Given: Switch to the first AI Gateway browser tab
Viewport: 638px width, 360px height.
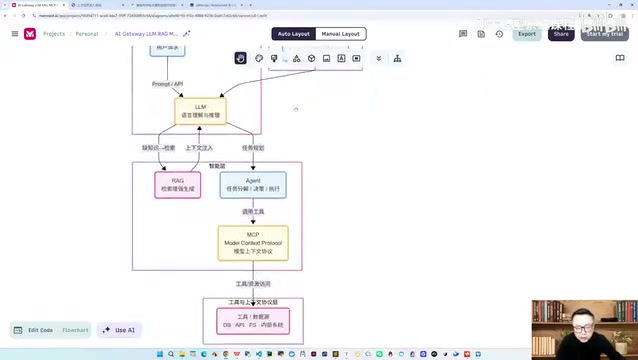Looking at the screenshot, I should point(36,5).
